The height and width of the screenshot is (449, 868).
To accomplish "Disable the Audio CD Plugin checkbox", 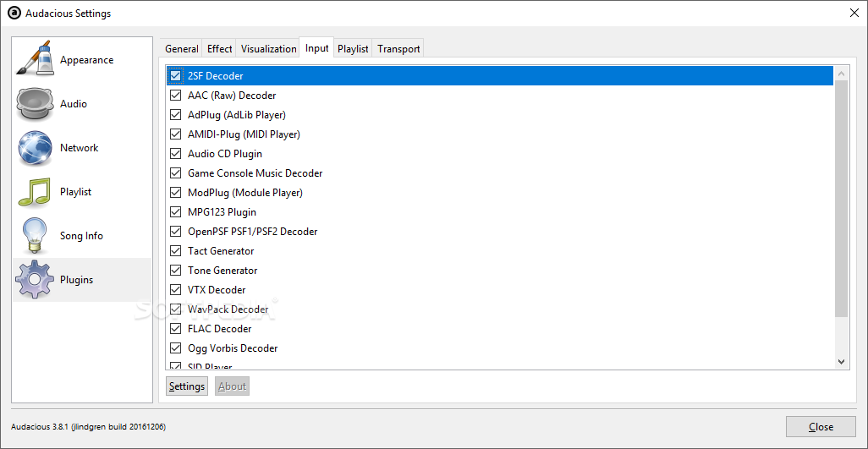I will tap(176, 153).
